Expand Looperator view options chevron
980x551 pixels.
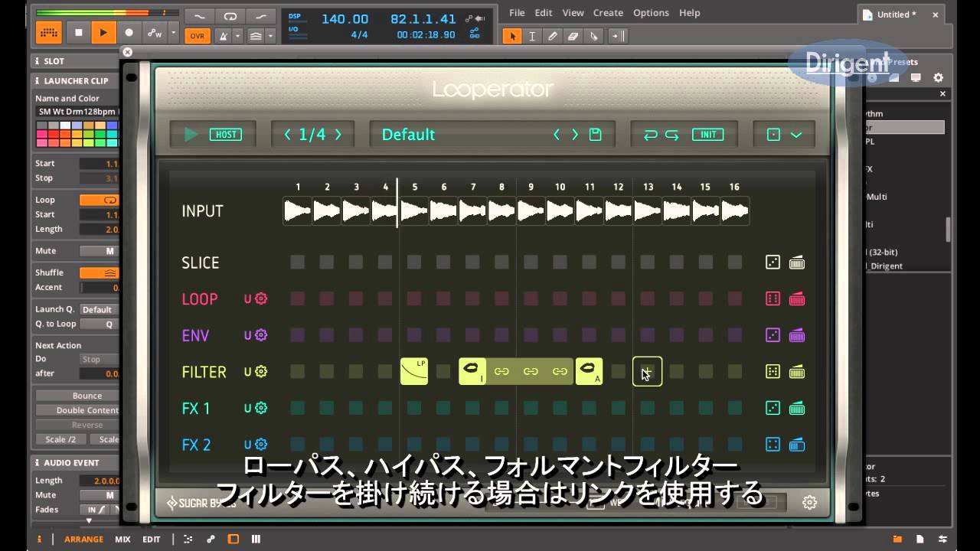coord(796,135)
